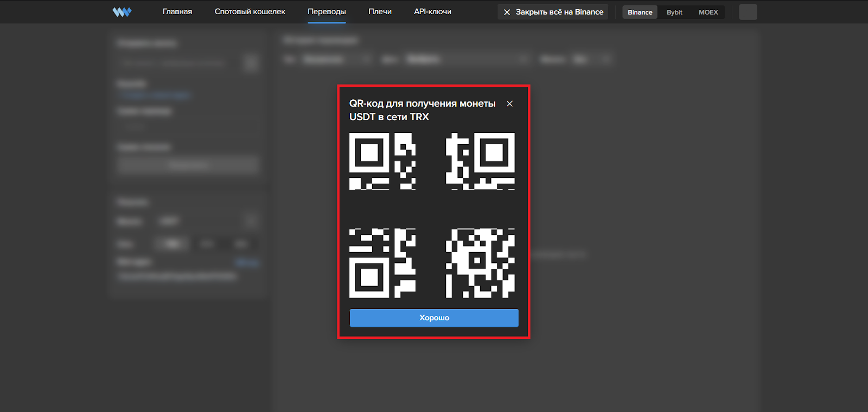Navigate to API-ключи
This screenshot has width=868, height=412.
tap(432, 11)
